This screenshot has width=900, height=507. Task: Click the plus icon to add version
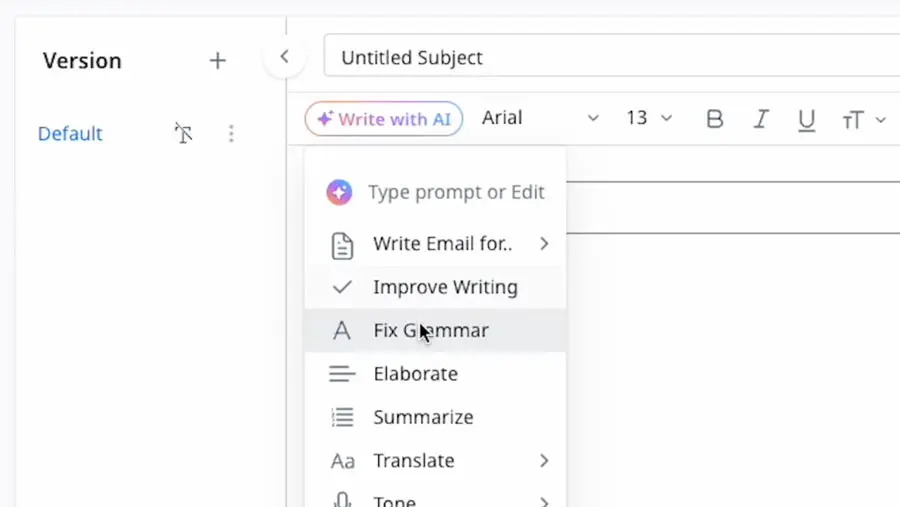217,61
